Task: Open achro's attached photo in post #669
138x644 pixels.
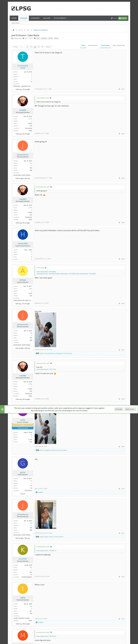Action: (45, 428)
